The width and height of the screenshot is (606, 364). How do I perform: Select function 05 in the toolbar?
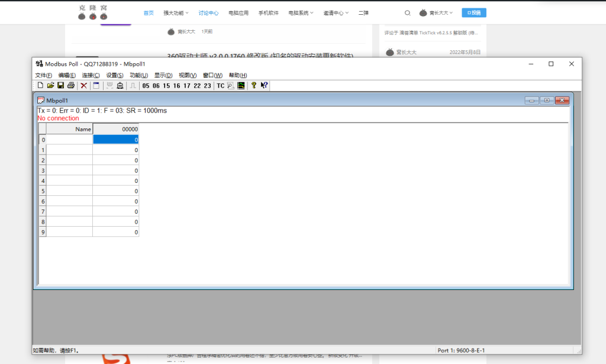click(146, 86)
